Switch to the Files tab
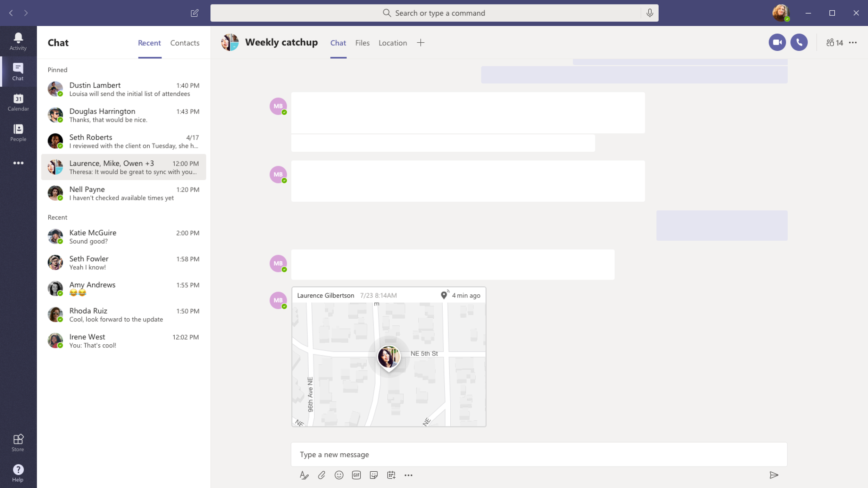Viewport: 868px width, 488px height. 362,42
